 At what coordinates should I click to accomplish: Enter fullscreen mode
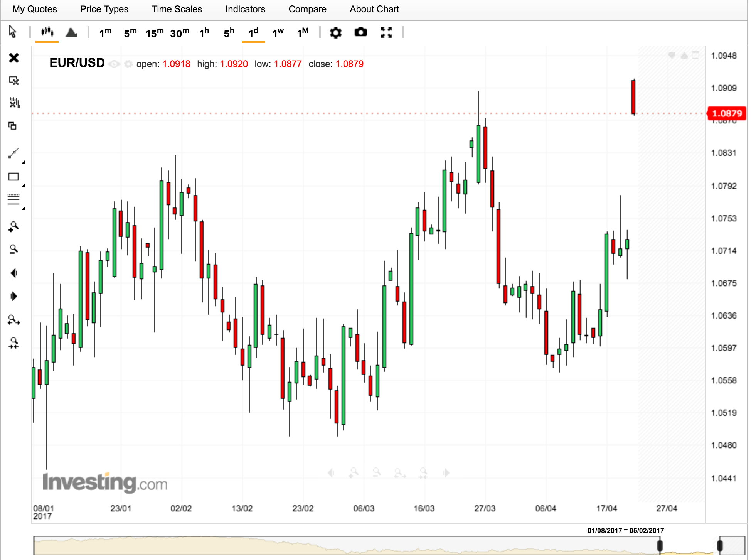[386, 32]
